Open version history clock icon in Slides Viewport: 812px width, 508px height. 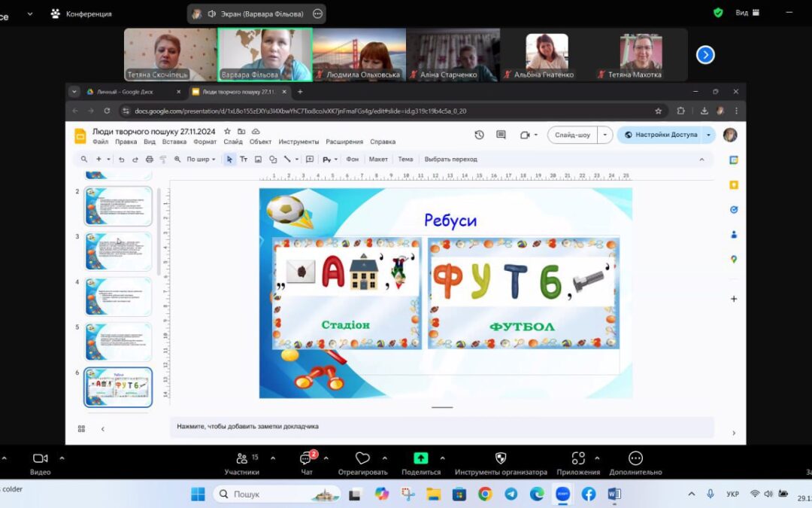coord(479,135)
